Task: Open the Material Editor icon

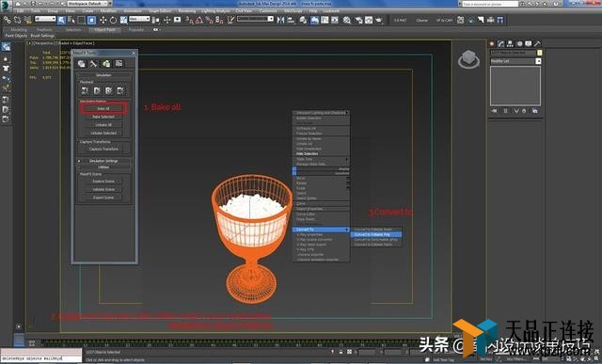Action: pyautogui.click(x=347, y=20)
